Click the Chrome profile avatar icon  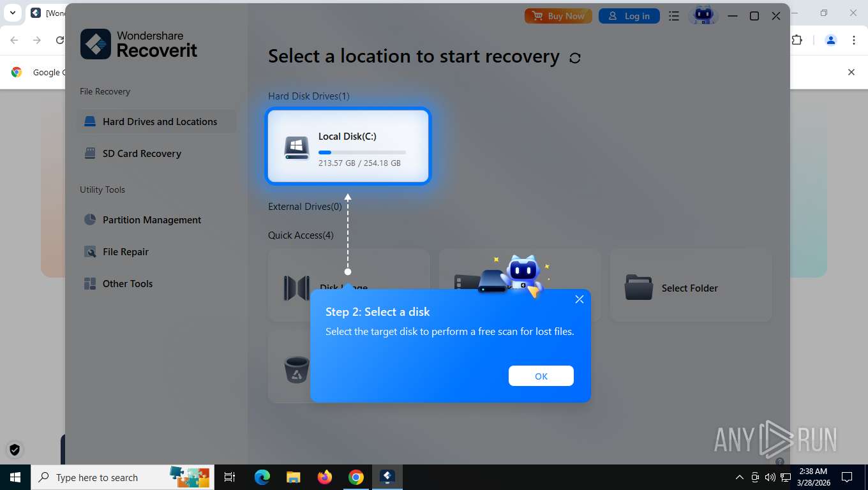pyautogui.click(x=831, y=40)
